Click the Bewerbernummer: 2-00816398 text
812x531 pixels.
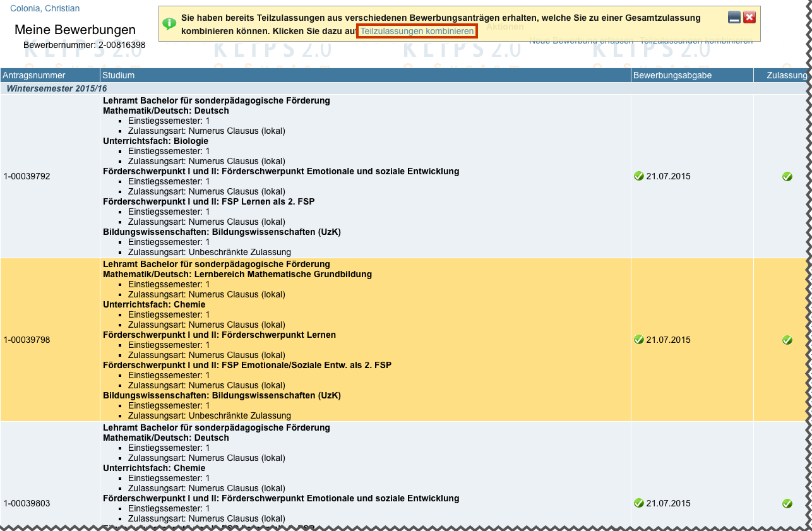84,45
